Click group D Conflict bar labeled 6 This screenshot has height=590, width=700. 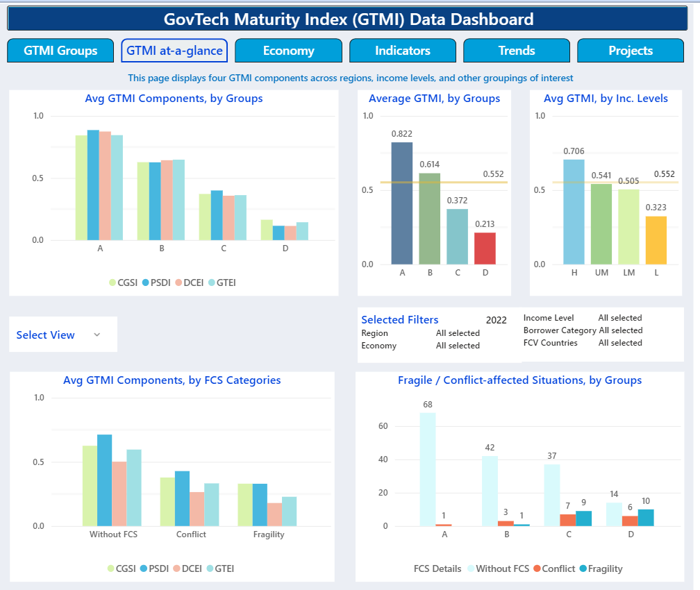630,521
